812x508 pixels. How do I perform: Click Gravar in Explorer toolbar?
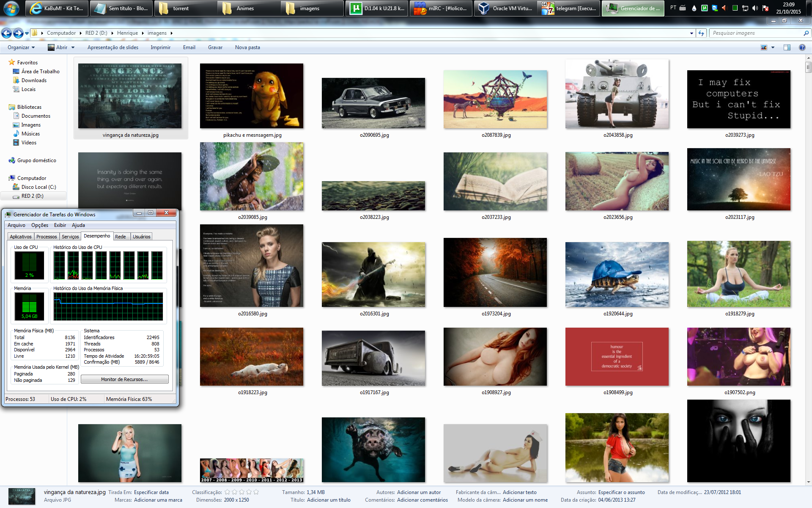click(215, 47)
